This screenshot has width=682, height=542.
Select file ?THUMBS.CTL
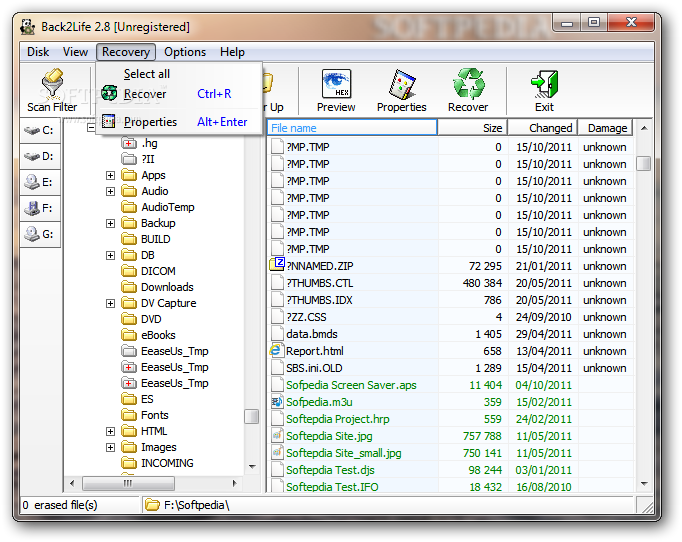319,283
